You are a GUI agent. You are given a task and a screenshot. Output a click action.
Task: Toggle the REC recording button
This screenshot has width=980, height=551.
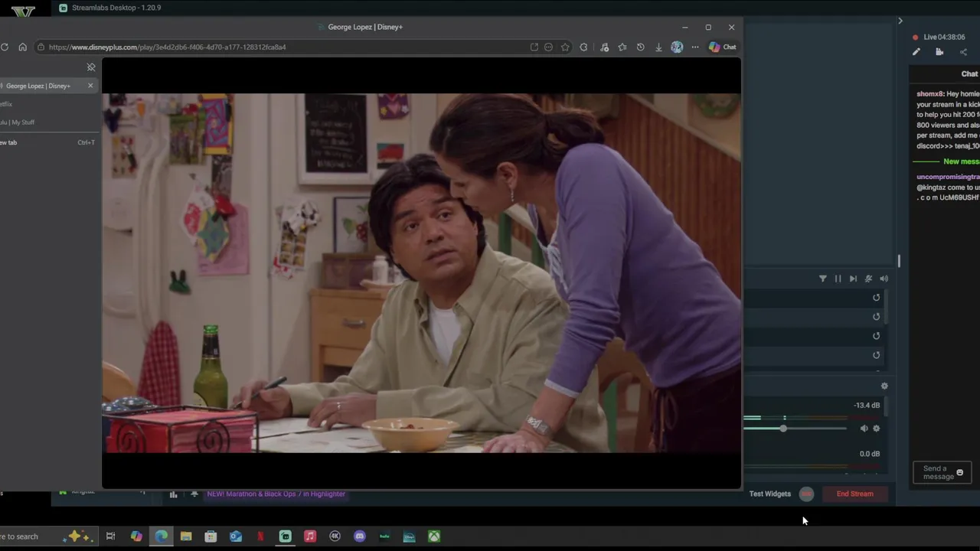806,494
